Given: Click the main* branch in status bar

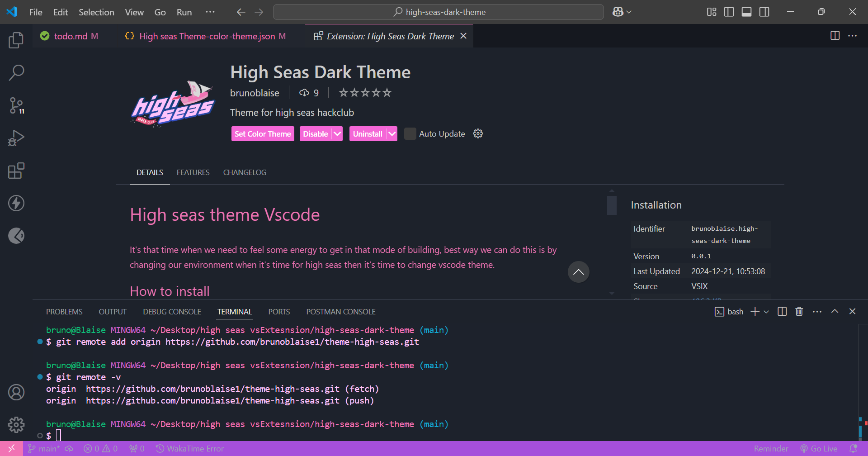Looking at the screenshot, I should tap(44, 448).
